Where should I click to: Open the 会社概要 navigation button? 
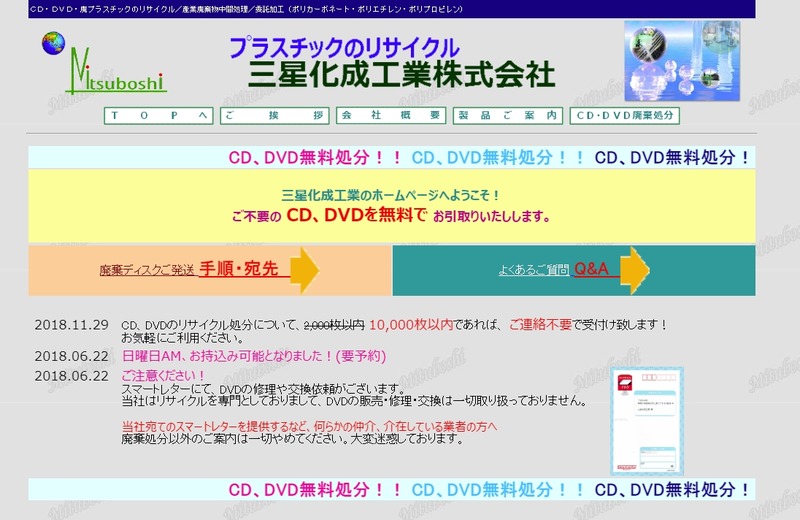tap(391, 116)
